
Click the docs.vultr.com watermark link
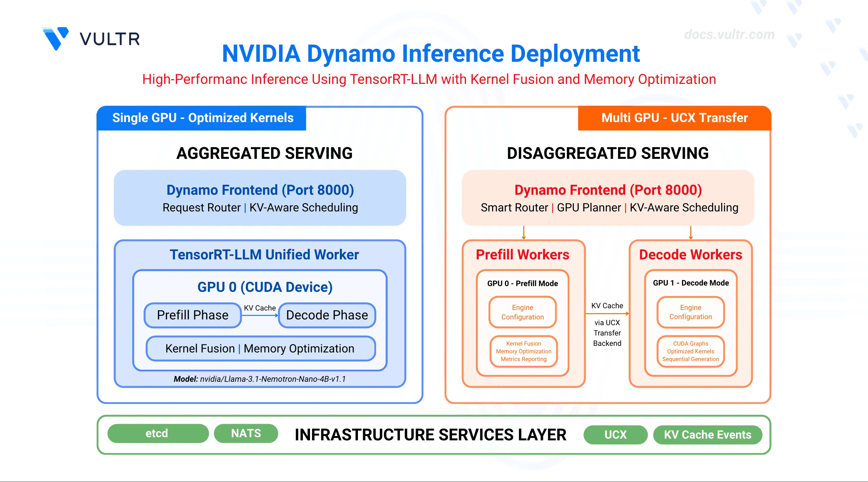click(729, 34)
